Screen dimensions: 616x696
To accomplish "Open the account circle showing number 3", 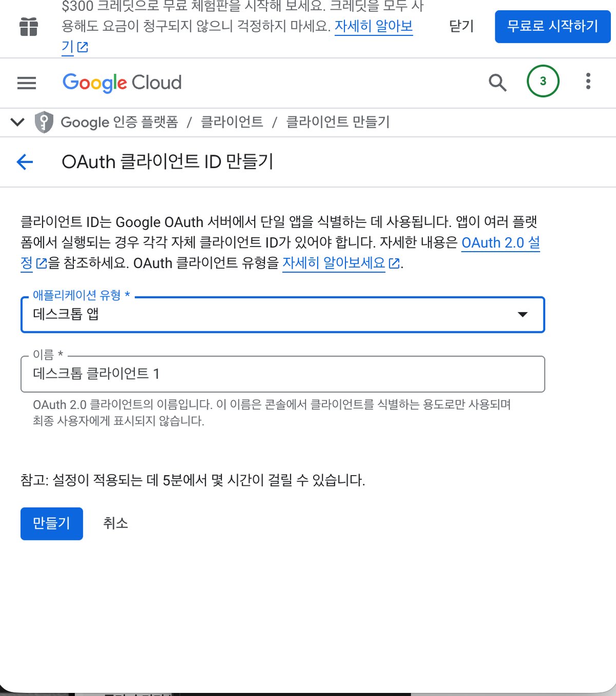I will [543, 81].
